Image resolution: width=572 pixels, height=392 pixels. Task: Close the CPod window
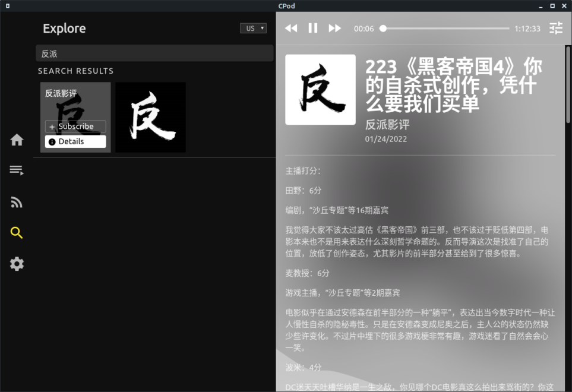[564, 6]
